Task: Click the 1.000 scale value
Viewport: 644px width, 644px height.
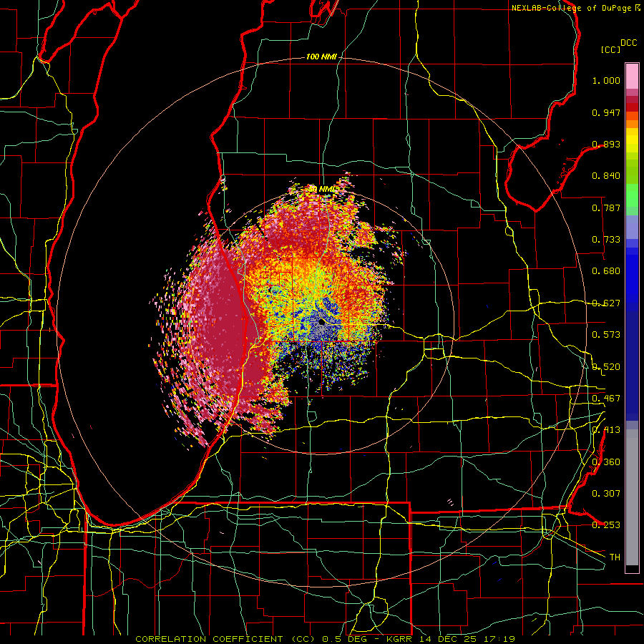Action: (x=606, y=80)
